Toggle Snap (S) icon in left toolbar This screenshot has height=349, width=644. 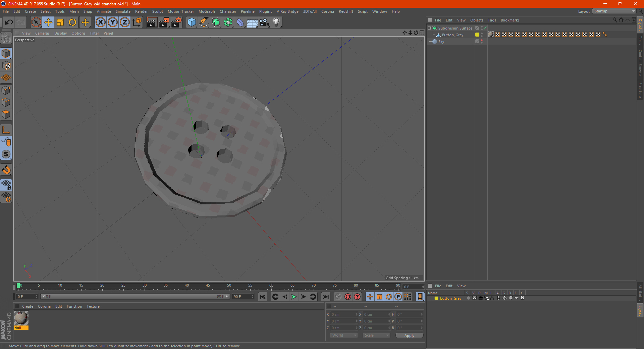6,154
